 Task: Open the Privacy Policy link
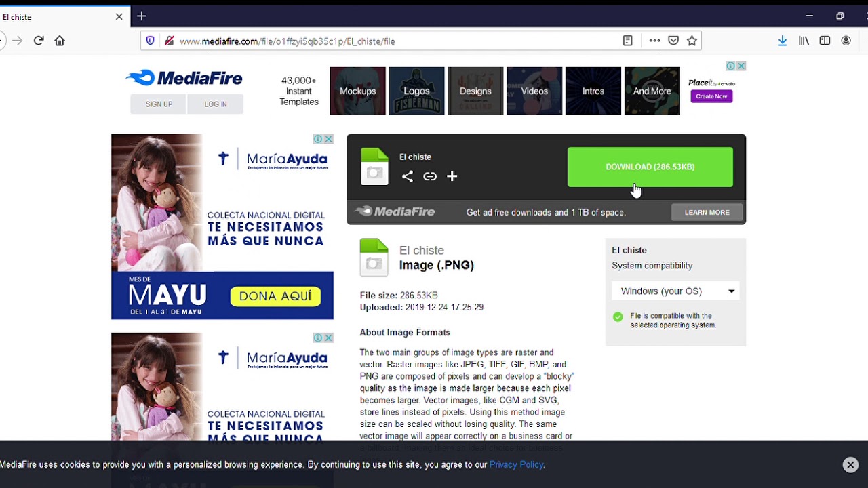[x=516, y=464]
